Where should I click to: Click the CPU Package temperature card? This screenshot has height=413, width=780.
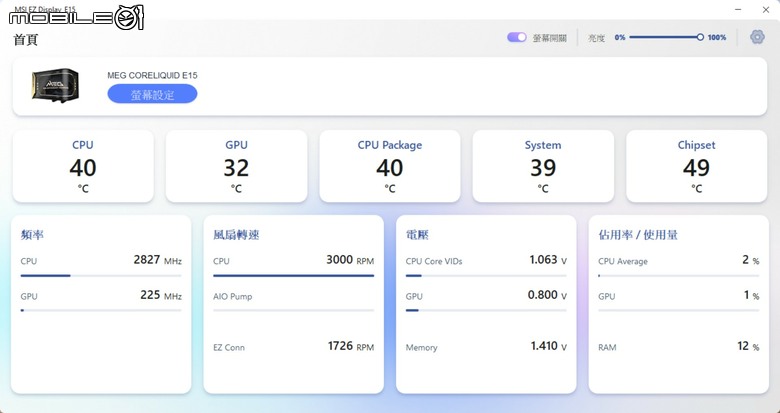pos(390,166)
